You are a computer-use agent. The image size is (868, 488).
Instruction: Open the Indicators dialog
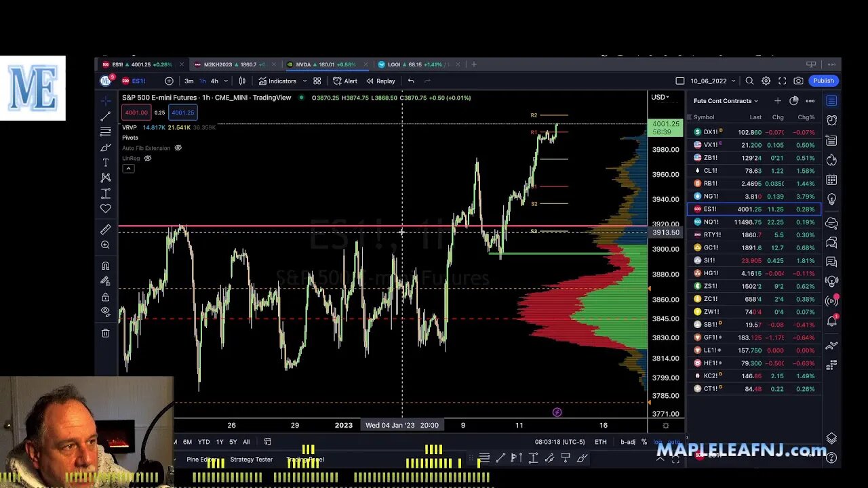pyautogui.click(x=277, y=81)
